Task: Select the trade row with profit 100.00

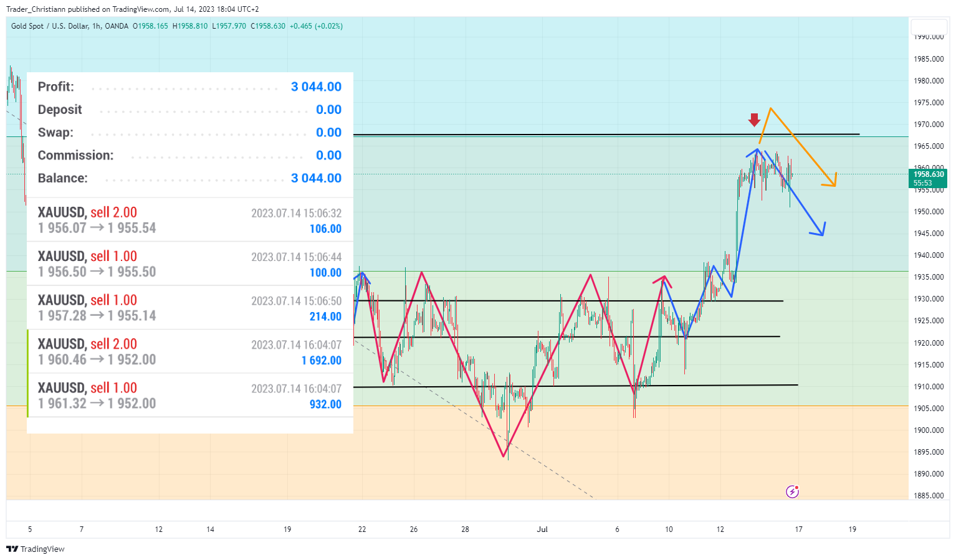Action: coord(190,263)
